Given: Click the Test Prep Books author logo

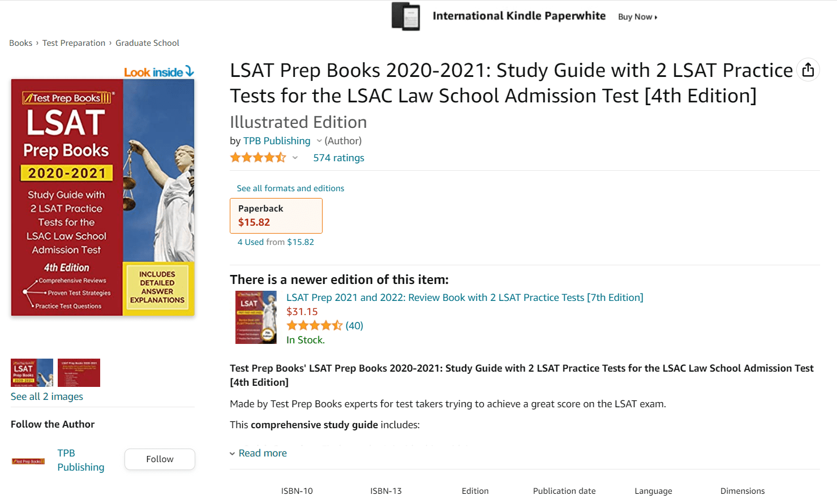Looking at the screenshot, I should click(x=28, y=460).
